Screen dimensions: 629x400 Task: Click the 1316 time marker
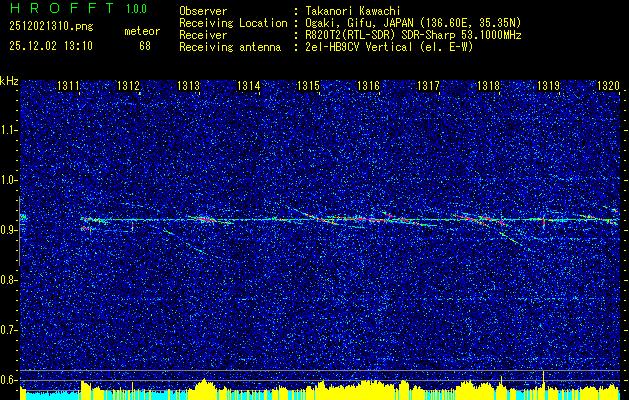369,85
